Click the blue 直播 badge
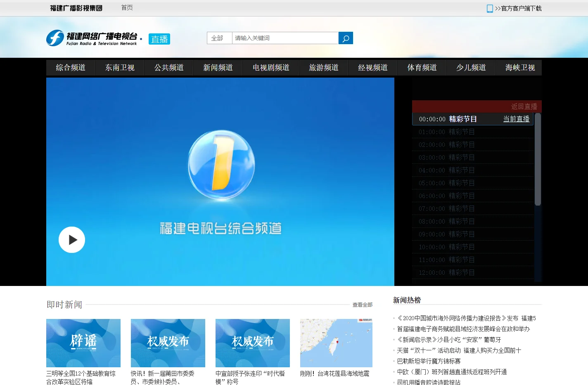 click(159, 39)
